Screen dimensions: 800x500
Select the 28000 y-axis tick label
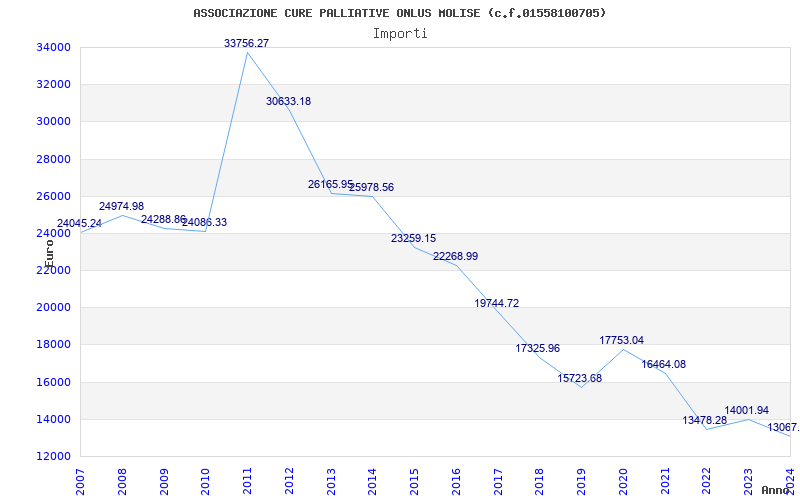click(x=53, y=159)
